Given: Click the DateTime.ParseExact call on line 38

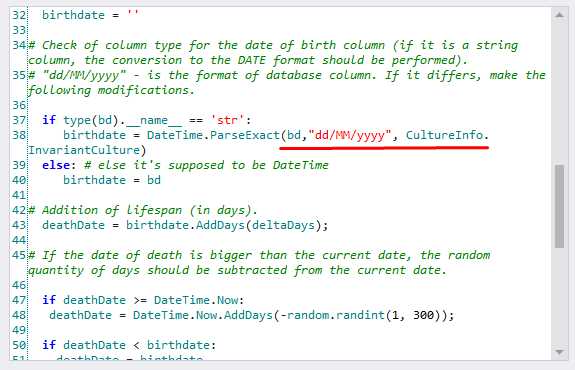Looking at the screenshot, I should pos(213,135).
